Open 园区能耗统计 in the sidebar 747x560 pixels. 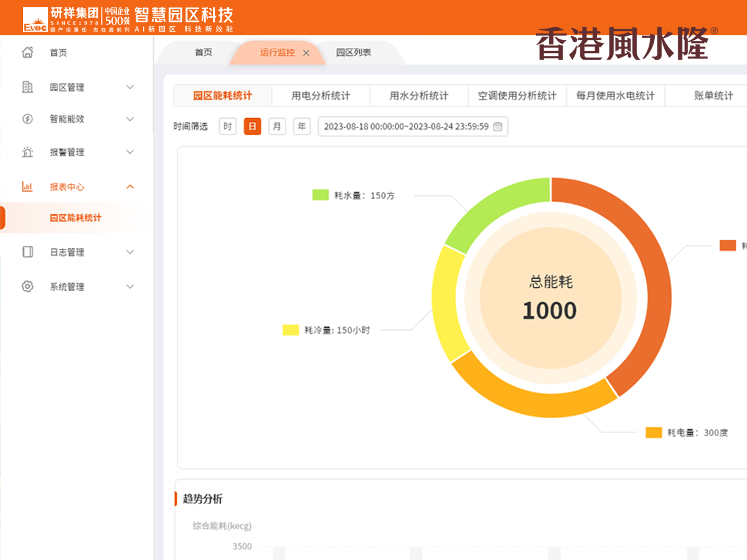75,218
